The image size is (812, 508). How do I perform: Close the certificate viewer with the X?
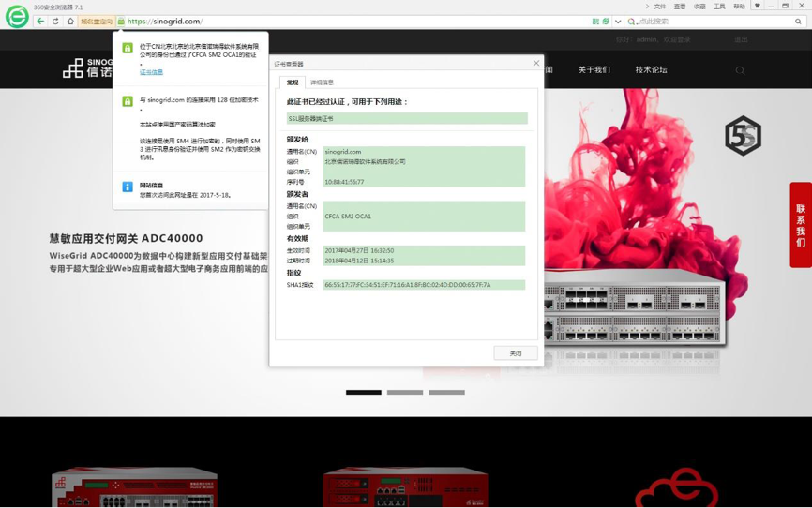click(536, 64)
